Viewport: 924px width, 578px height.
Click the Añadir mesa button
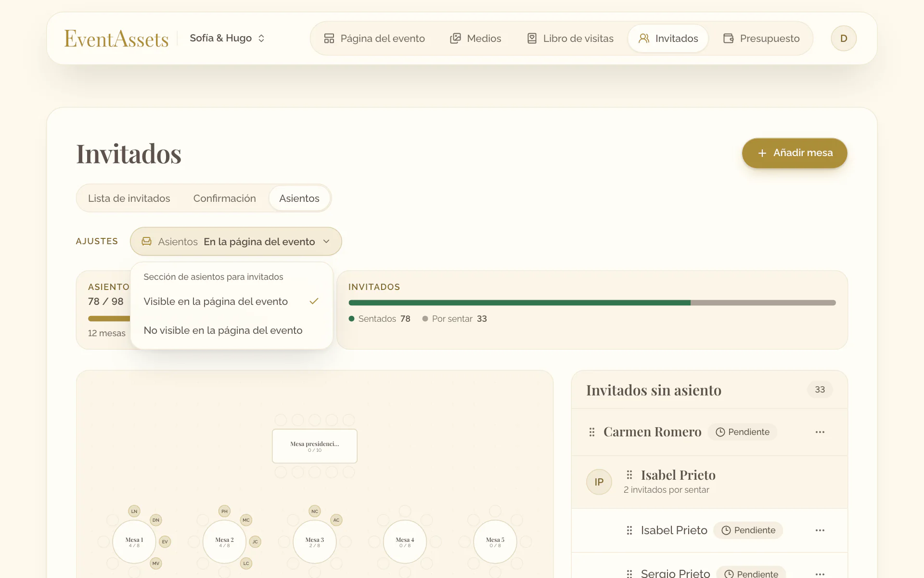795,153
